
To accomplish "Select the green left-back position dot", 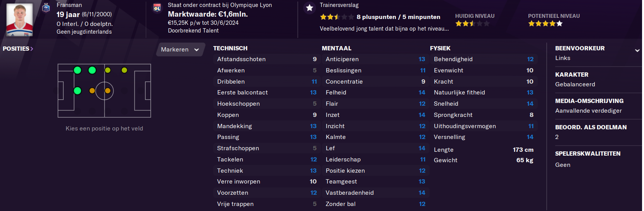I will tap(78, 70).
